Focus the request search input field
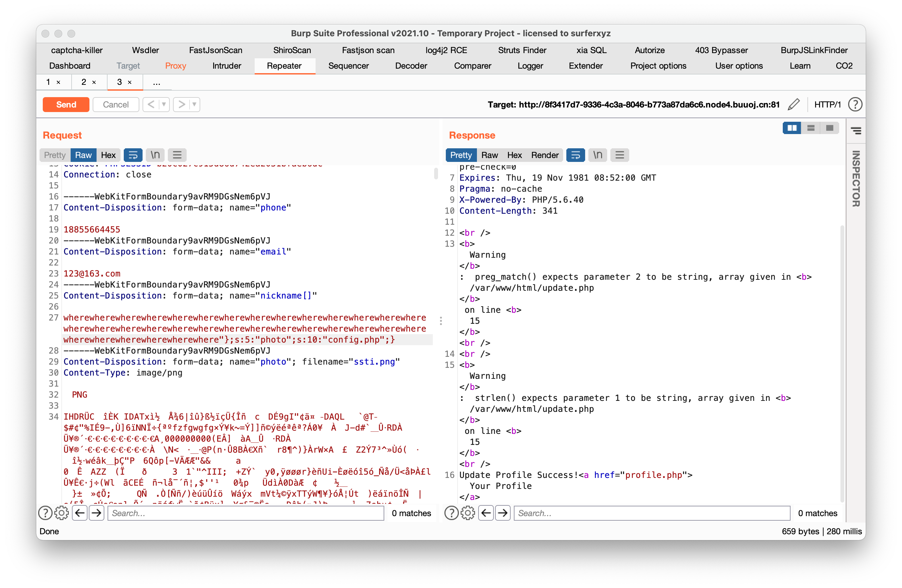Viewport: 902px width, 588px height. click(x=246, y=513)
